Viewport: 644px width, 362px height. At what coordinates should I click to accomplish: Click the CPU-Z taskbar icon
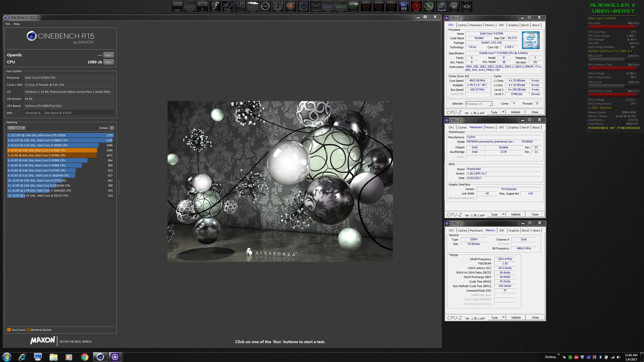coord(115,357)
